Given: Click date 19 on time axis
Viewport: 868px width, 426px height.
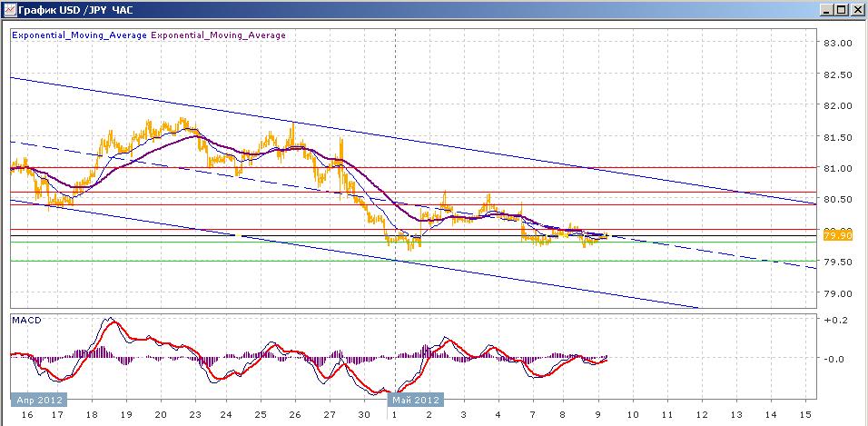Looking at the screenshot, I should [x=126, y=414].
